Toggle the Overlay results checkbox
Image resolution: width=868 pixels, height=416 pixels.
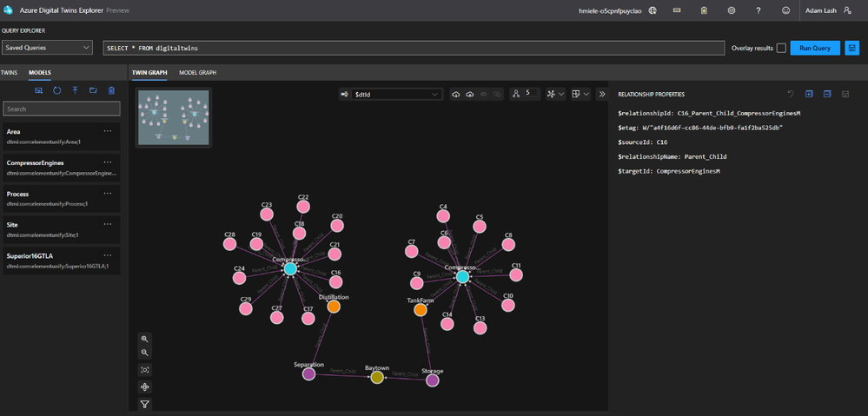[781, 48]
